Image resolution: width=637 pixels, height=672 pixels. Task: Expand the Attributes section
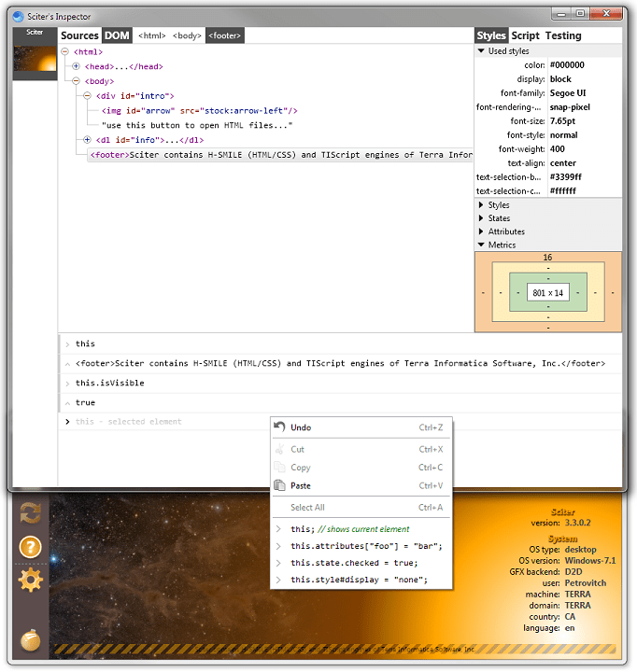point(481,231)
